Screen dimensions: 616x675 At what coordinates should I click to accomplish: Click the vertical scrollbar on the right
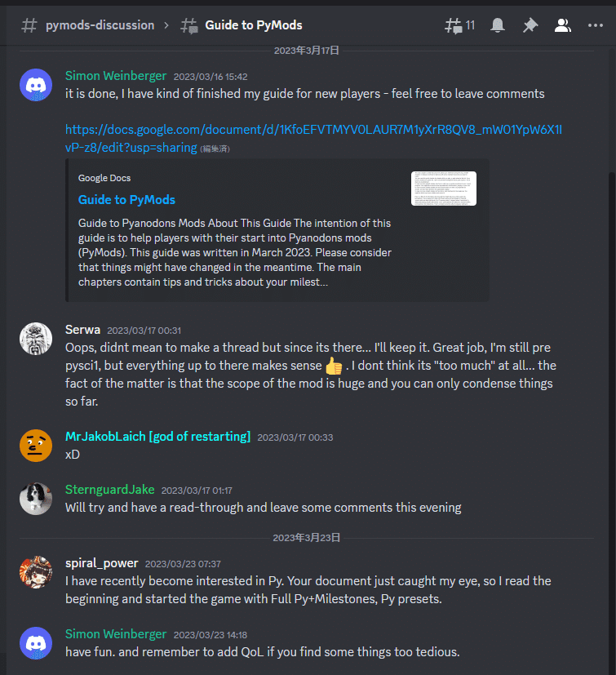coord(612,422)
